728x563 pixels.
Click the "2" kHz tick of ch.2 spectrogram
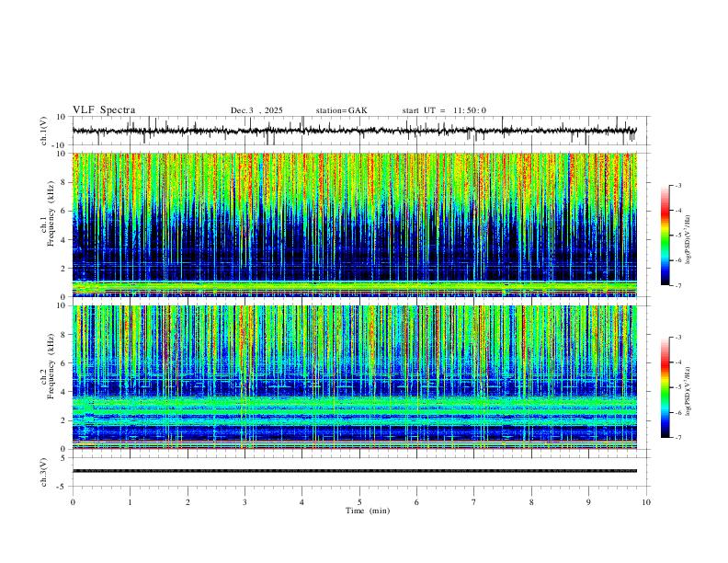(63, 420)
